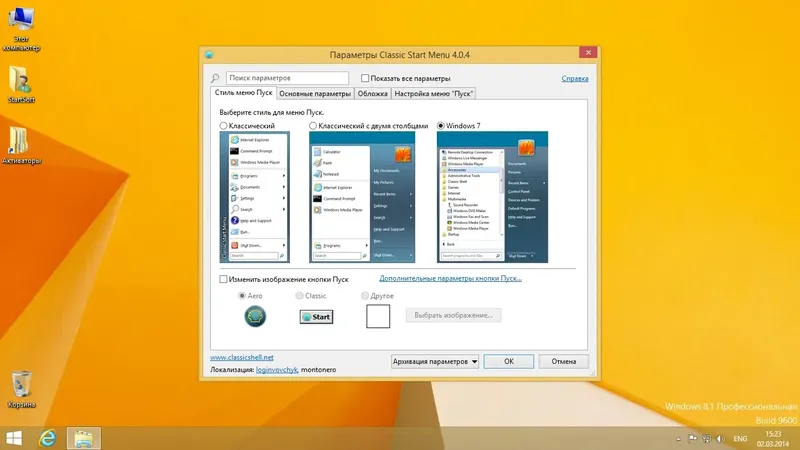Enable Изменить изображение кнопки Пуск
This screenshot has height=450, width=800.
(x=223, y=279)
